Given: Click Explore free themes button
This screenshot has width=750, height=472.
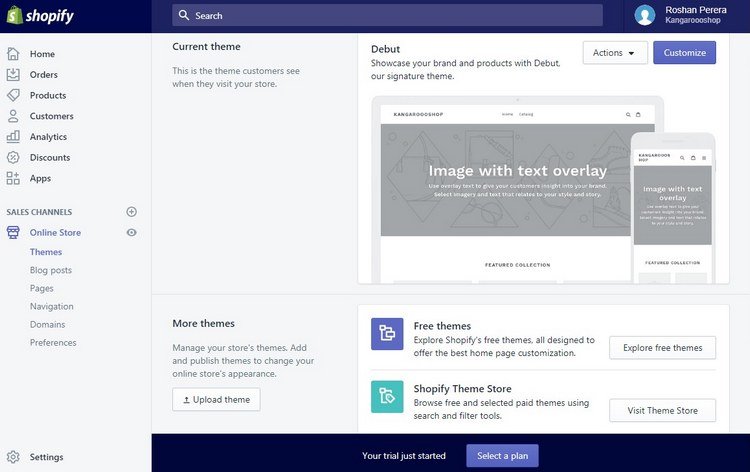Looking at the screenshot, I should (662, 348).
